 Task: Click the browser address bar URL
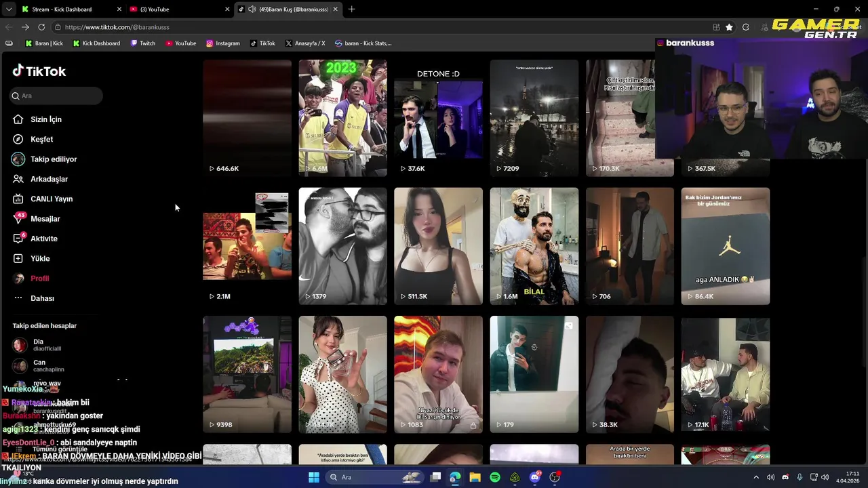coord(117,27)
